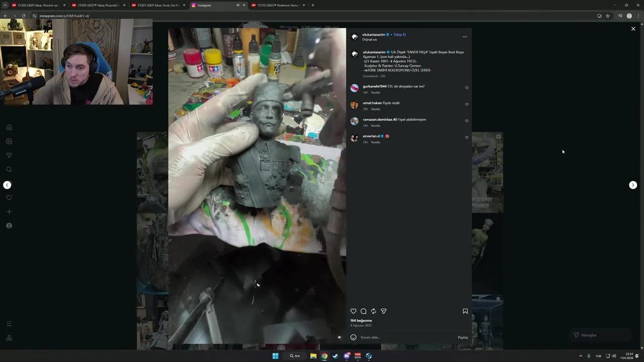Go back in browser history

pyautogui.click(x=5, y=16)
